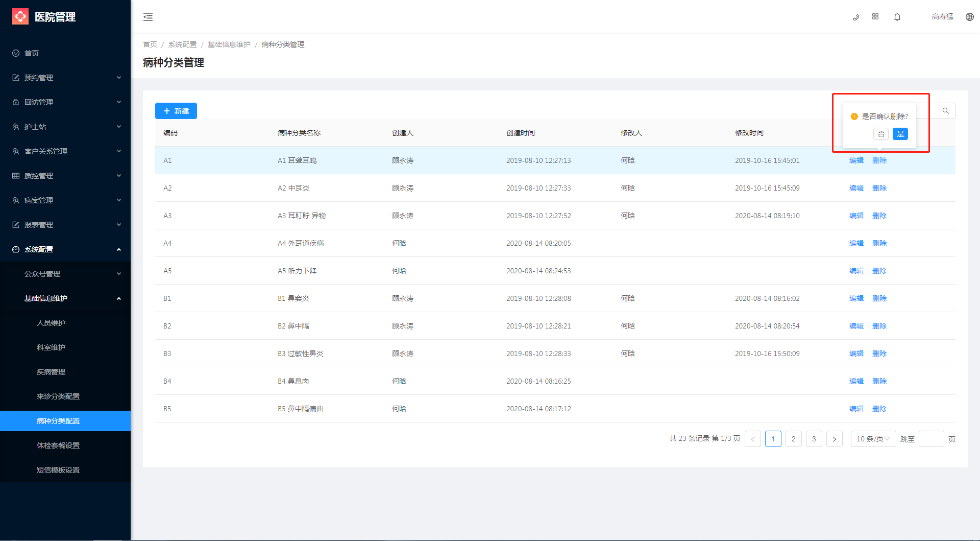Click 编辑 for row A3
This screenshot has width=980, height=541.
(856, 216)
